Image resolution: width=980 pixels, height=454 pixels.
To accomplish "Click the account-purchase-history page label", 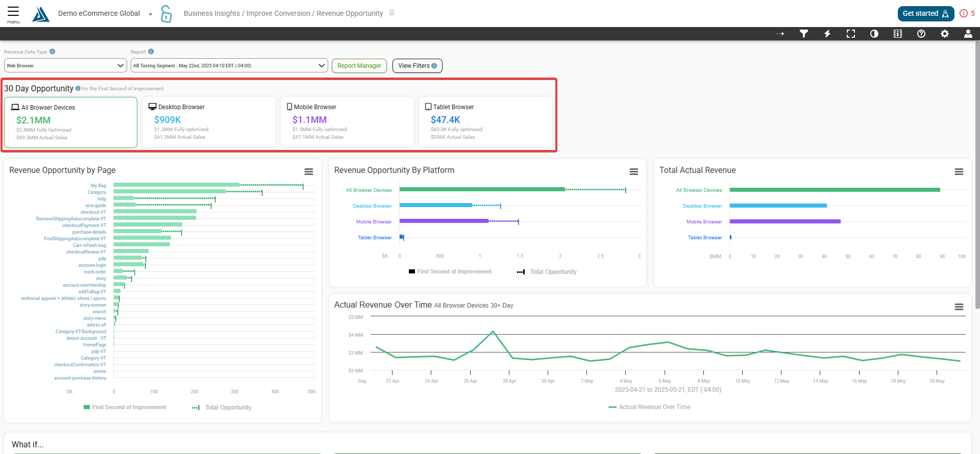I will [x=80, y=378].
